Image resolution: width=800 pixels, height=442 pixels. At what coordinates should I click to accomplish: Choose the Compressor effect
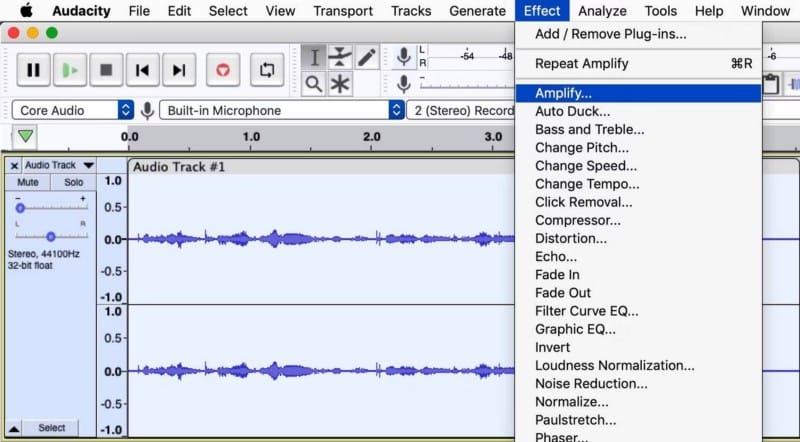click(638, 220)
